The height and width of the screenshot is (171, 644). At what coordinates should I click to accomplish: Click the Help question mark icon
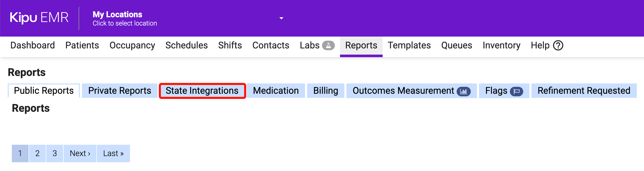point(558,46)
